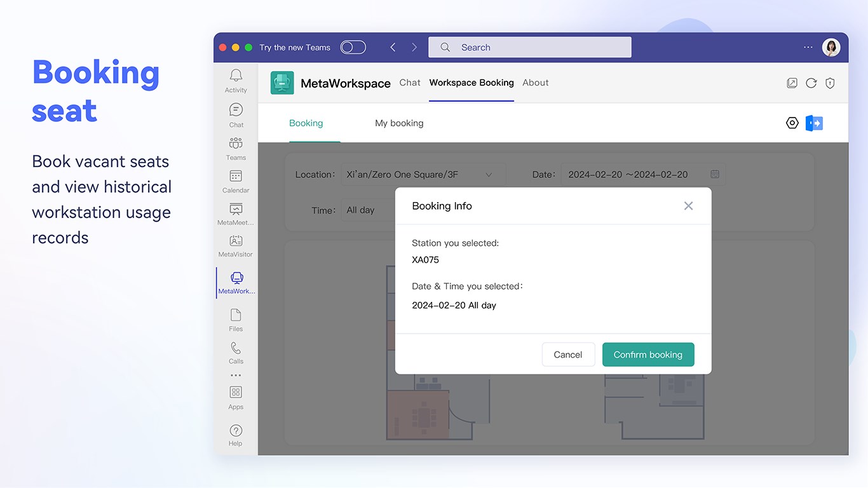Viewport: 868px width, 488px height.
Task: Show more apps via sidebar ellipsis
Action: 236,376
